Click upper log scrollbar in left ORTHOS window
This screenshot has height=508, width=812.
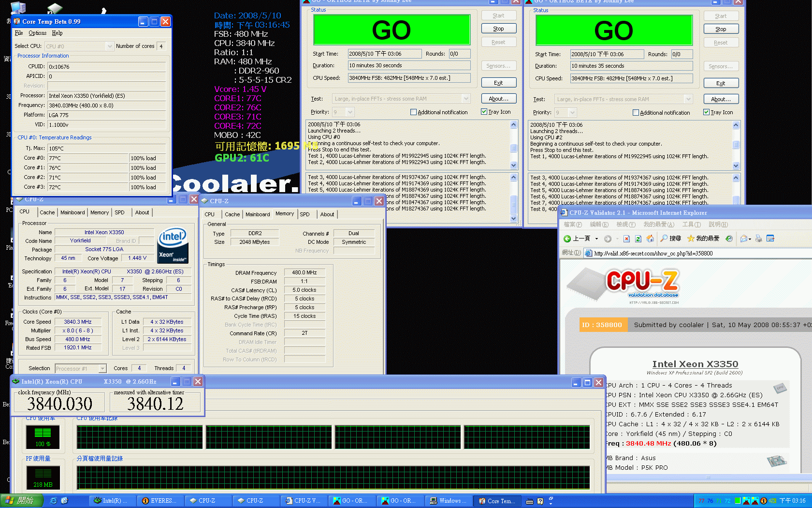[514, 145]
